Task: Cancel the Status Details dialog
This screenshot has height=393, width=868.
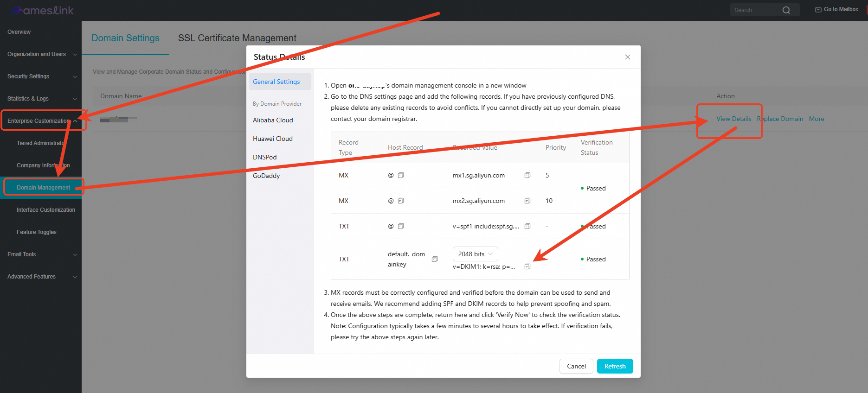Action: click(x=576, y=366)
